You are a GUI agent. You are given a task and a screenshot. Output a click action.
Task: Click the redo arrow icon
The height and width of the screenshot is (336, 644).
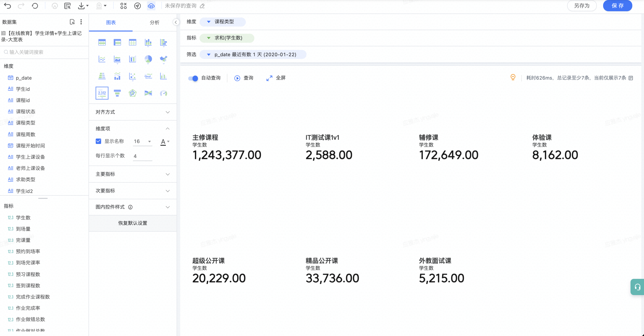tap(21, 6)
